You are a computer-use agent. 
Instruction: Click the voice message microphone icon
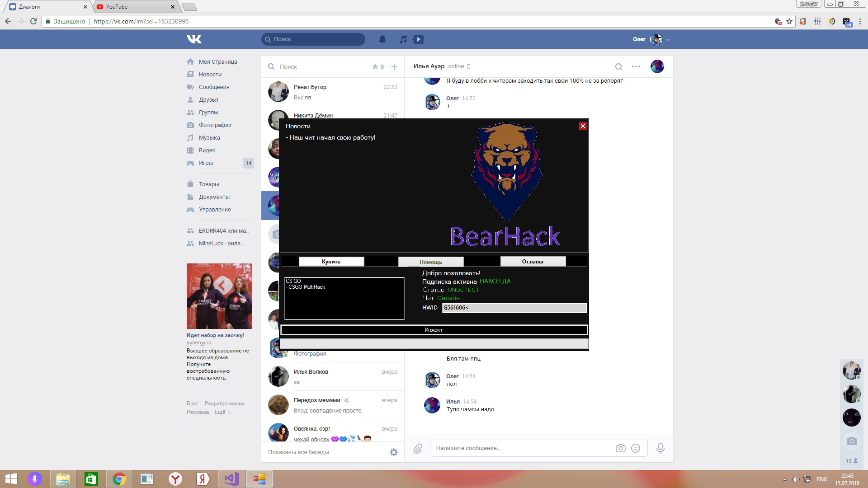tap(660, 448)
